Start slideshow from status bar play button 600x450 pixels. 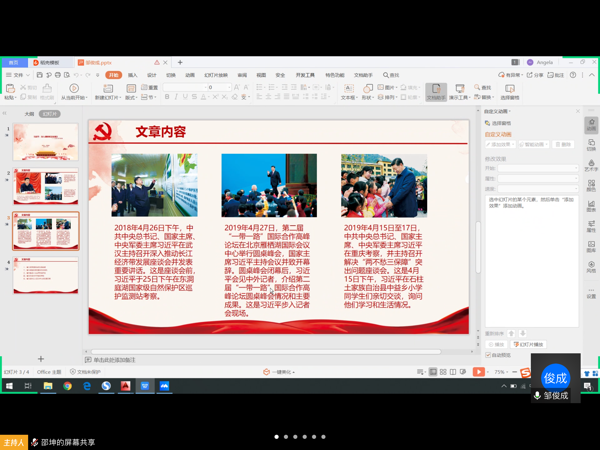(x=479, y=372)
